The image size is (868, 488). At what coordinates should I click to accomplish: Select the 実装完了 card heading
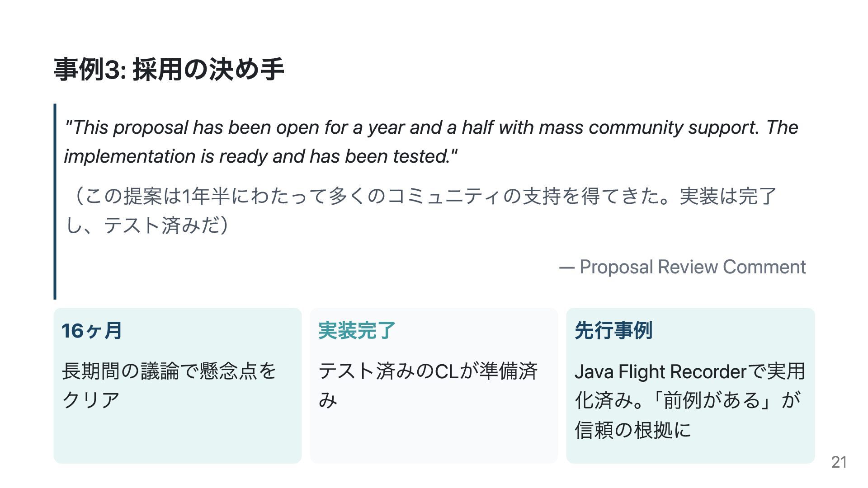click(x=357, y=331)
